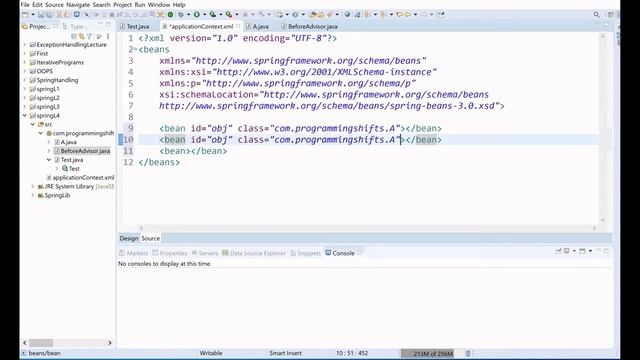The width and height of the screenshot is (640, 360).
Task: Click Project Explorer scroll right arrow
Action: click(x=110, y=343)
